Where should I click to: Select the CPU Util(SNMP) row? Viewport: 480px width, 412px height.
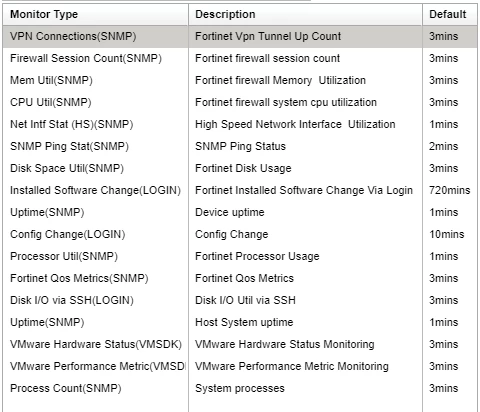pos(240,102)
